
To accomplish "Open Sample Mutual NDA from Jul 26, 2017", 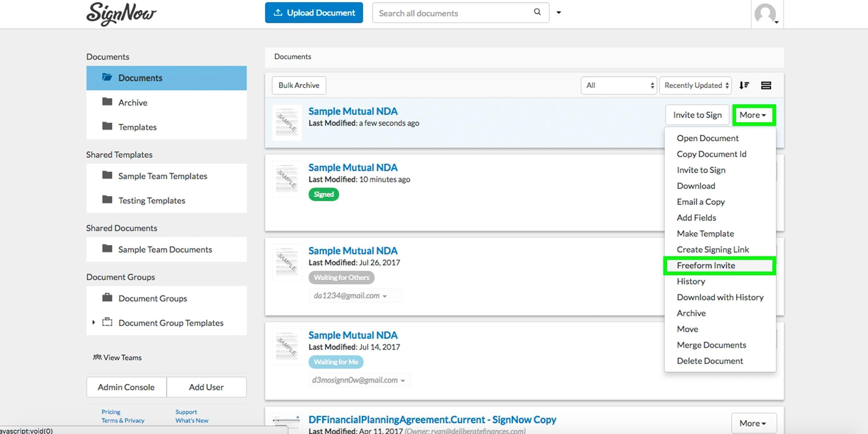I will point(353,251).
